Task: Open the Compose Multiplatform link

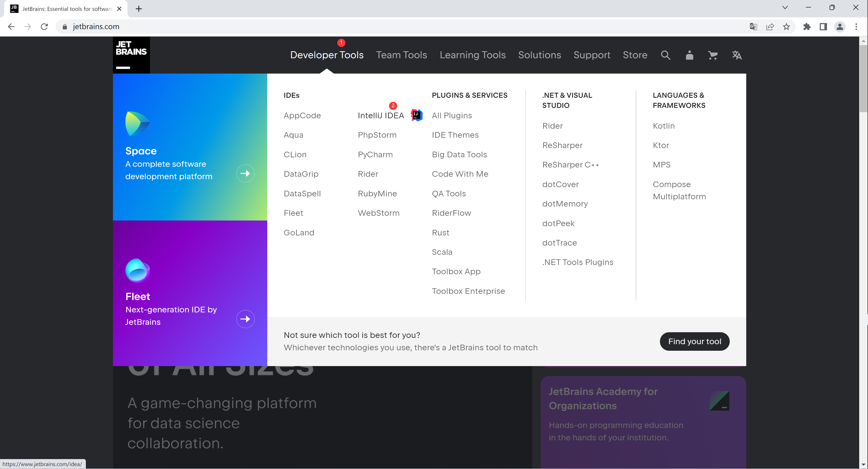Action: coord(679,190)
